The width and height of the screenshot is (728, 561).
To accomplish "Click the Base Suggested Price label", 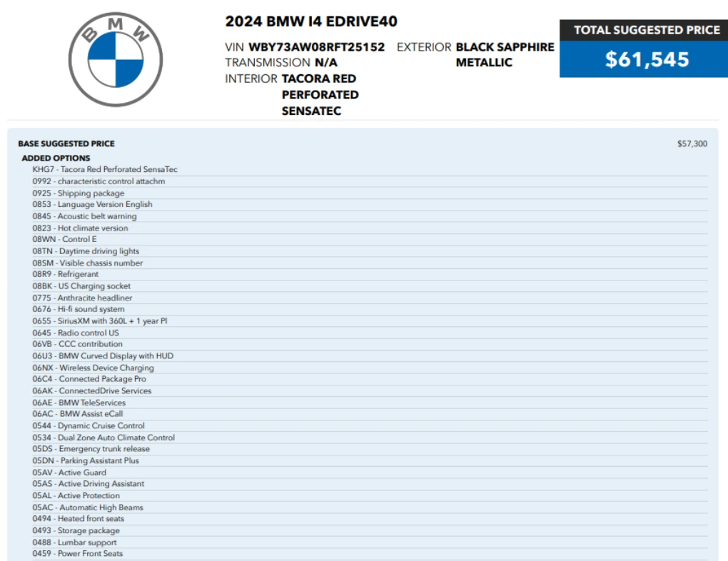I will tap(66, 143).
